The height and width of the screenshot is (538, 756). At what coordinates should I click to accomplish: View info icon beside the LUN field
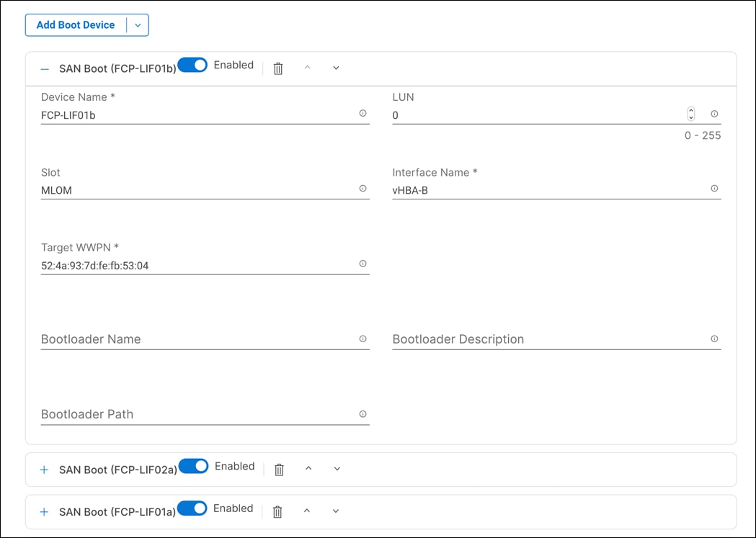point(713,114)
